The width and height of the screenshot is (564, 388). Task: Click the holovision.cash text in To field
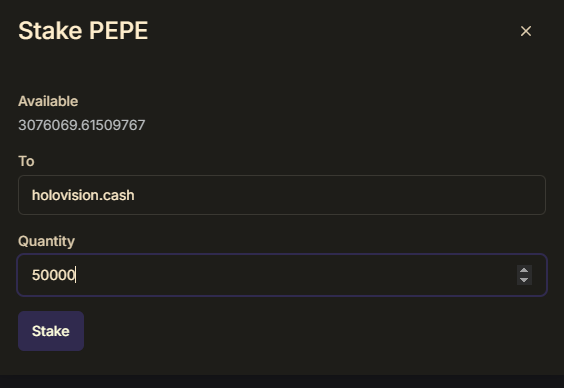click(x=83, y=195)
